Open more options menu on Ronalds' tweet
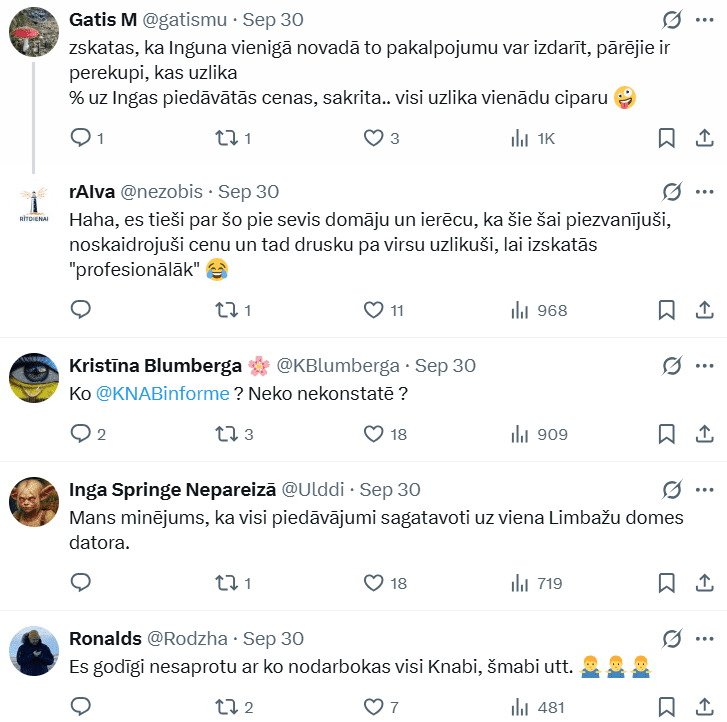This screenshot has height=722, width=727. (x=705, y=638)
